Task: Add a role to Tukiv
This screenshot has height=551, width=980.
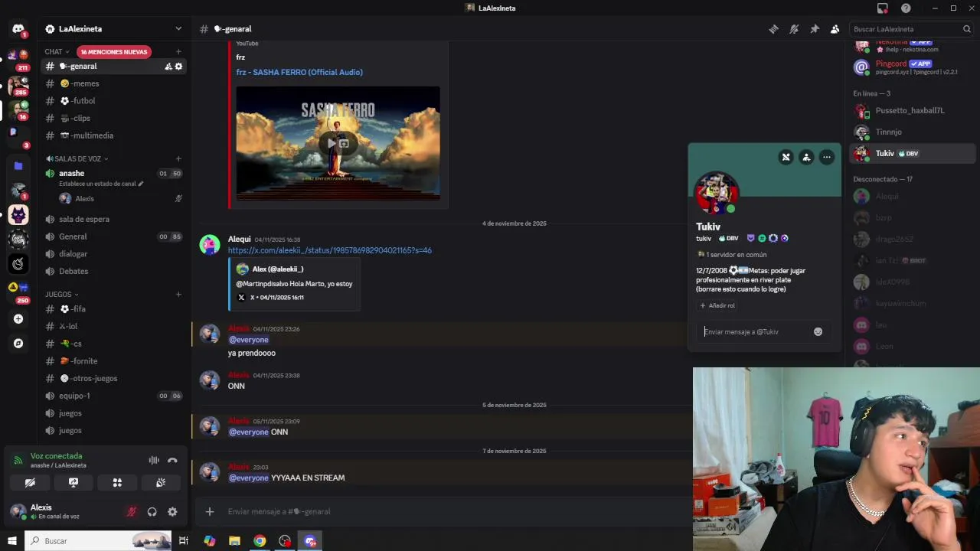Action: click(x=717, y=305)
